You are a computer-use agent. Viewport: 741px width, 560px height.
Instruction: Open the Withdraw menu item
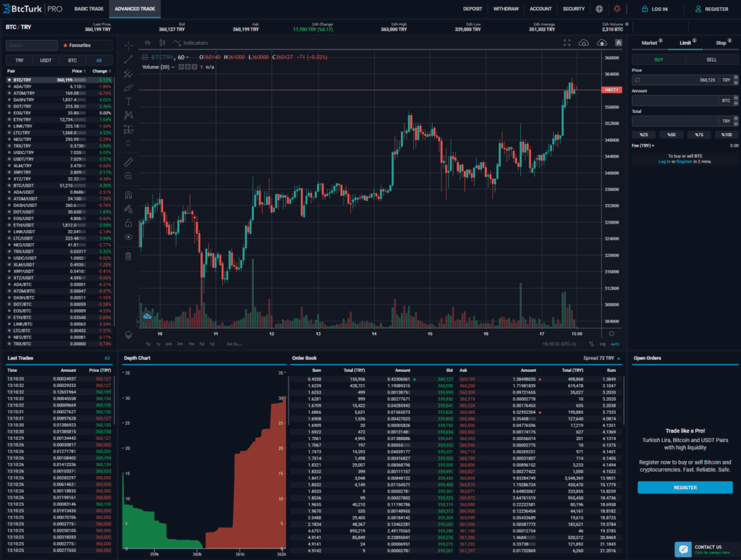pyautogui.click(x=506, y=9)
